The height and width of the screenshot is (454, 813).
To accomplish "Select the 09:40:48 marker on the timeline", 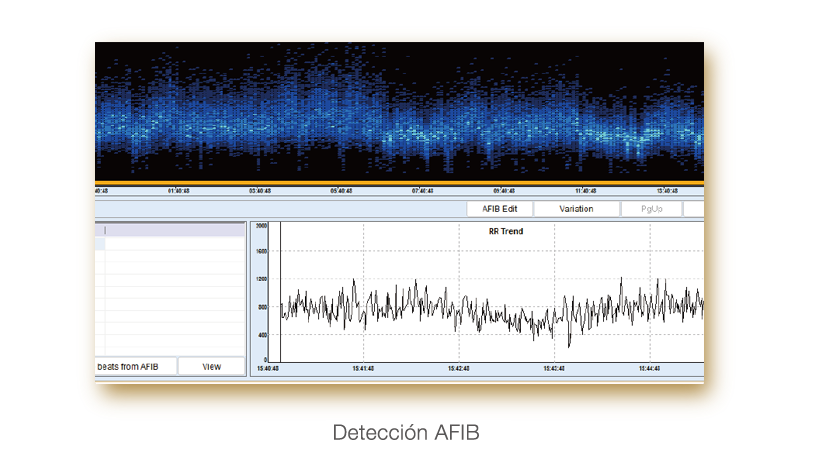I will 504,191.
